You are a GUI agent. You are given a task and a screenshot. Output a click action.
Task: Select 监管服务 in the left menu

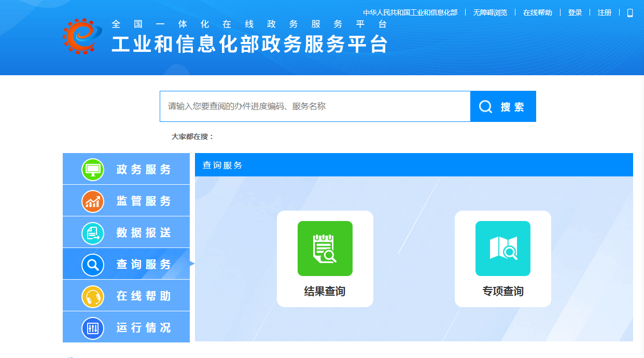126,201
